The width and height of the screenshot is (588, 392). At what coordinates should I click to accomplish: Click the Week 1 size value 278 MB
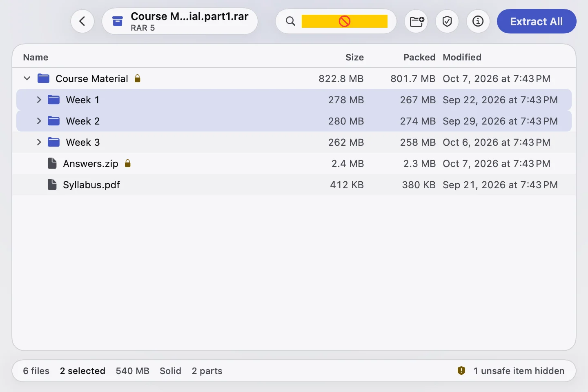pyautogui.click(x=346, y=100)
